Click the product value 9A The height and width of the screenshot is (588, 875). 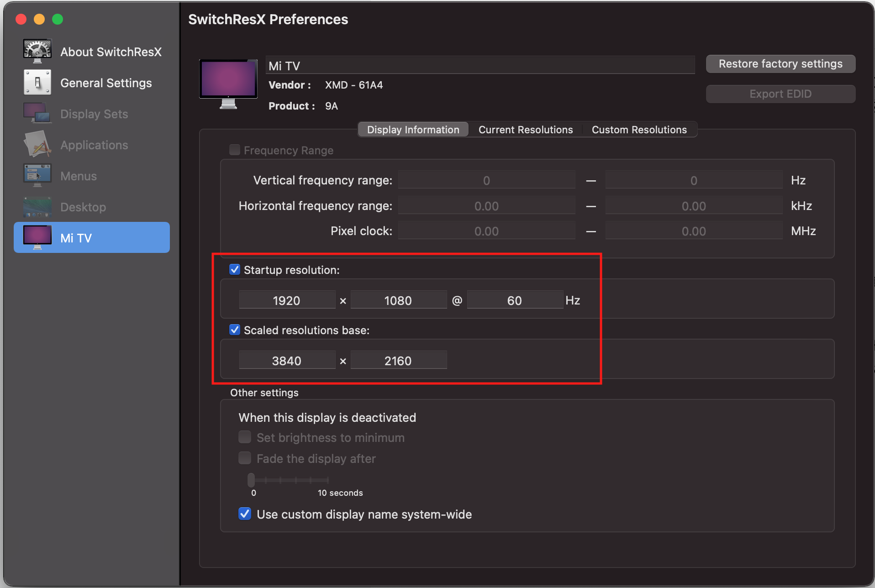click(x=332, y=106)
